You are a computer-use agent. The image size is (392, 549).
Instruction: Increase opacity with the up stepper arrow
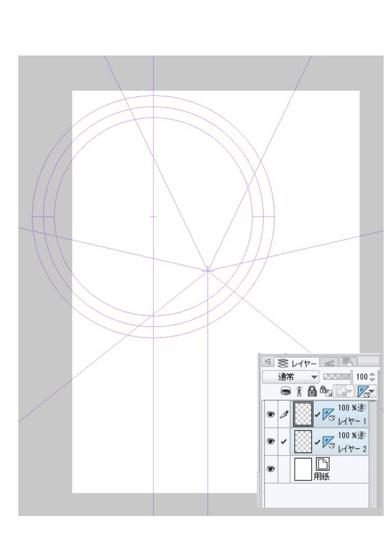[x=372, y=375]
